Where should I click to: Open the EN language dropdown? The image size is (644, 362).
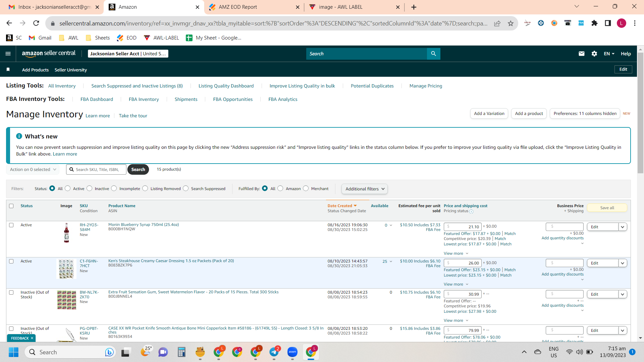[609, 54]
